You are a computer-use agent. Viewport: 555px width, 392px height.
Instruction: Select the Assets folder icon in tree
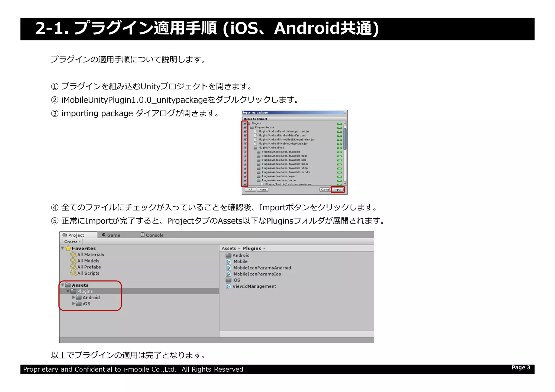[x=68, y=285]
